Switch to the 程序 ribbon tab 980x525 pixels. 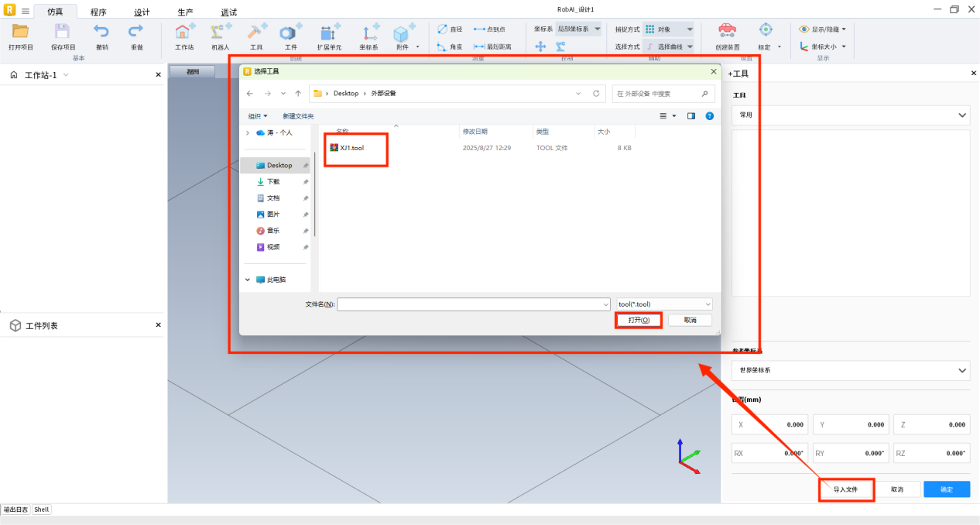click(98, 12)
